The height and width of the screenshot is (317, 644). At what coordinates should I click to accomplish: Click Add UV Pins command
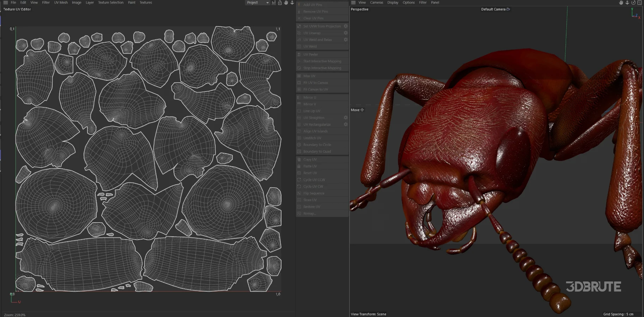[x=322, y=5]
